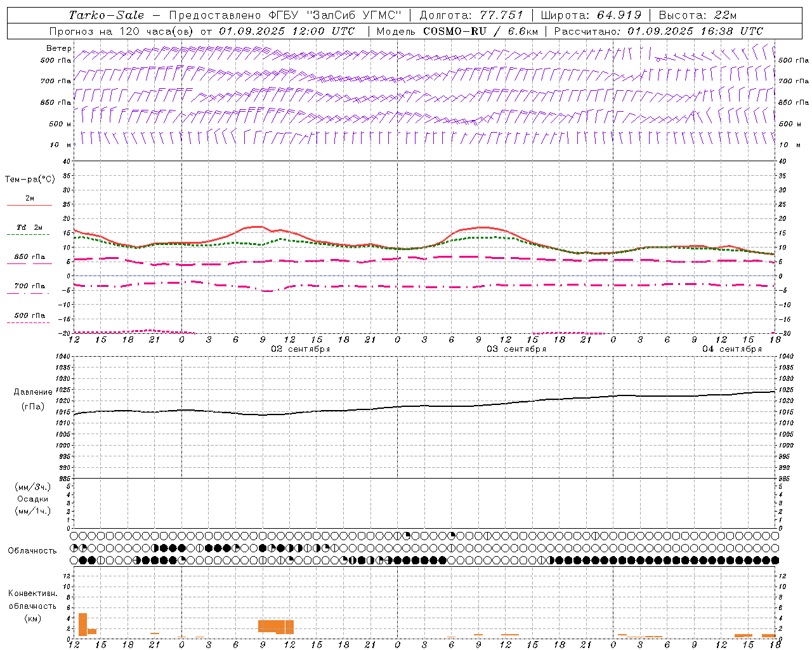The image size is (812, 650).
Task: Click 850 гПа entry in temperature legend
Action: 29,257
